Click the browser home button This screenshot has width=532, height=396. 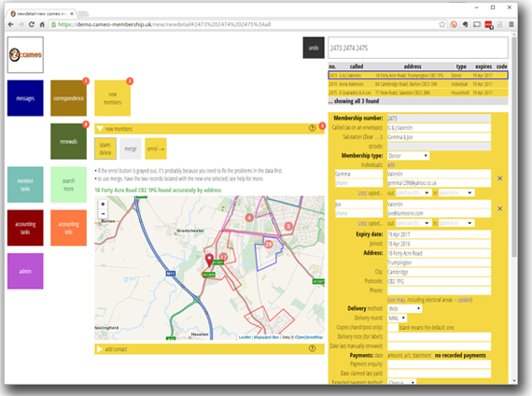click(x=42, y=24)
